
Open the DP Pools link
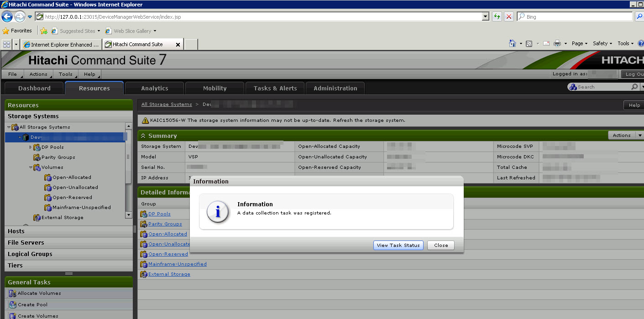pos(159,214)
